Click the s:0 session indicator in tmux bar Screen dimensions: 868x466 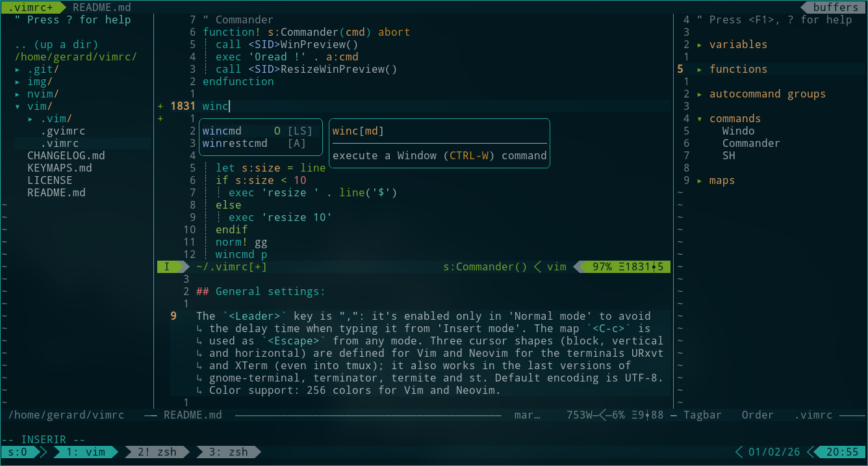tap(16, 452)
